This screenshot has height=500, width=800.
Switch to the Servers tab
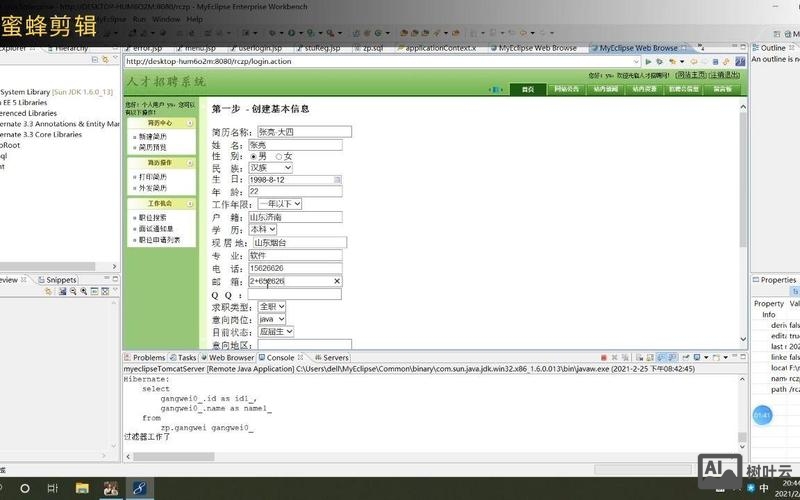coord(332,358)
